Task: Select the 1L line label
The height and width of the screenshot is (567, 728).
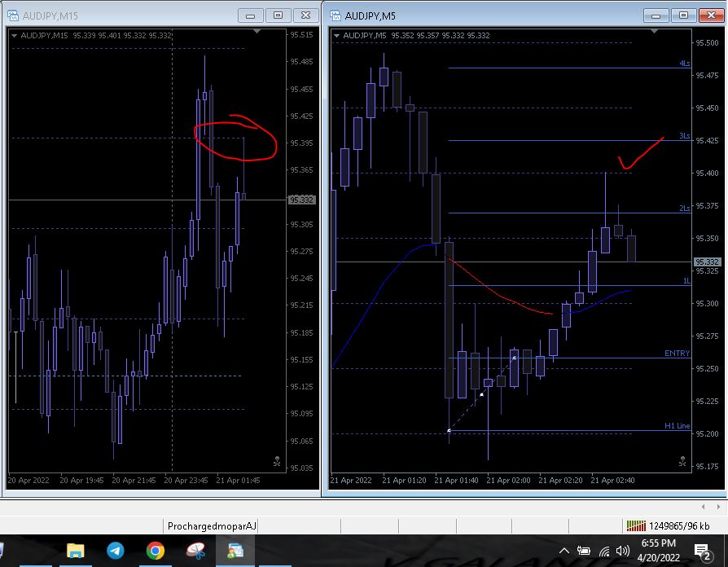Action: [x=686, y=280]
